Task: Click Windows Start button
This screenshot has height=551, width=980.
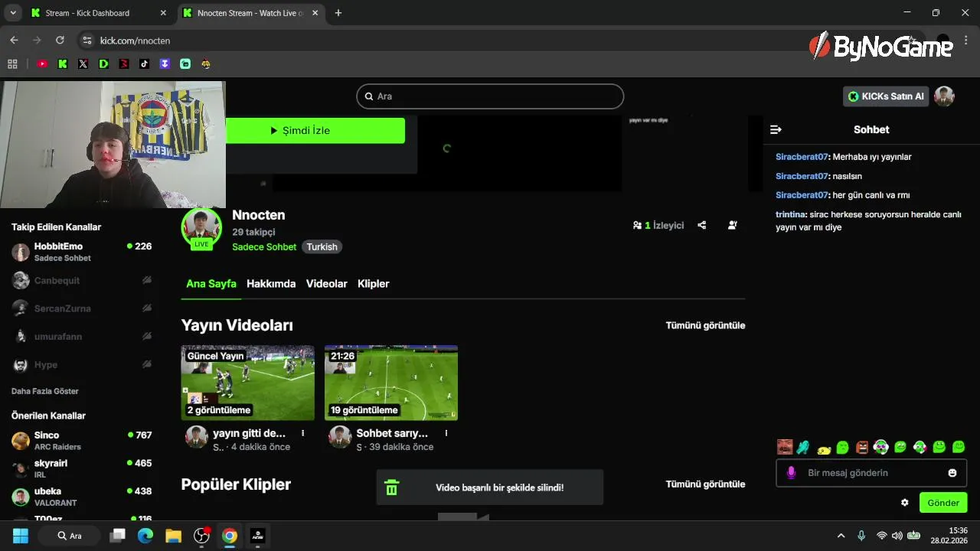Action: (x=20, y=536)
